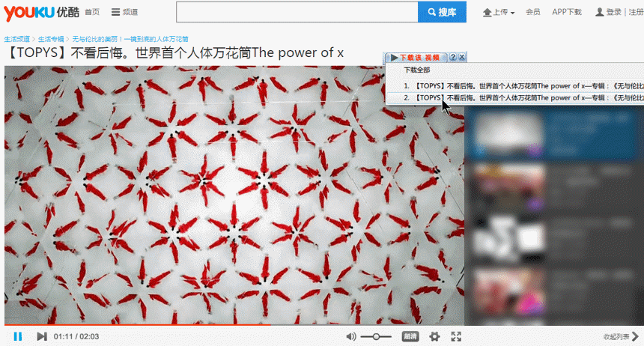Image resolution: width=644 pixels, height=346 pixels.
Task: Open the 频道 channels menu
Action: [x=124, y=12]
